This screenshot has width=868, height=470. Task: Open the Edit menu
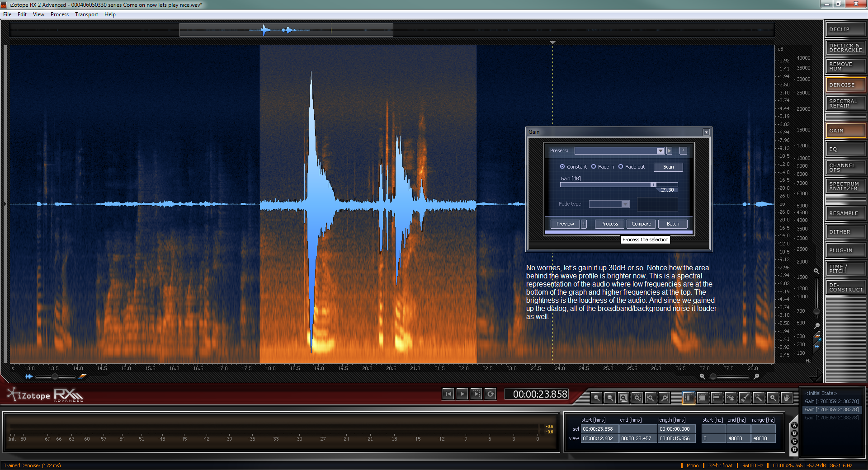pos(22,14)
